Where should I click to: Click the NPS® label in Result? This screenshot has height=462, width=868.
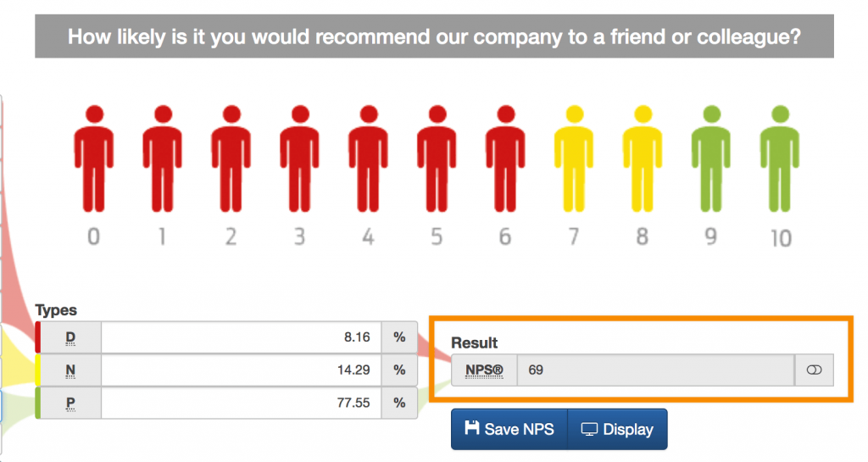484,370
